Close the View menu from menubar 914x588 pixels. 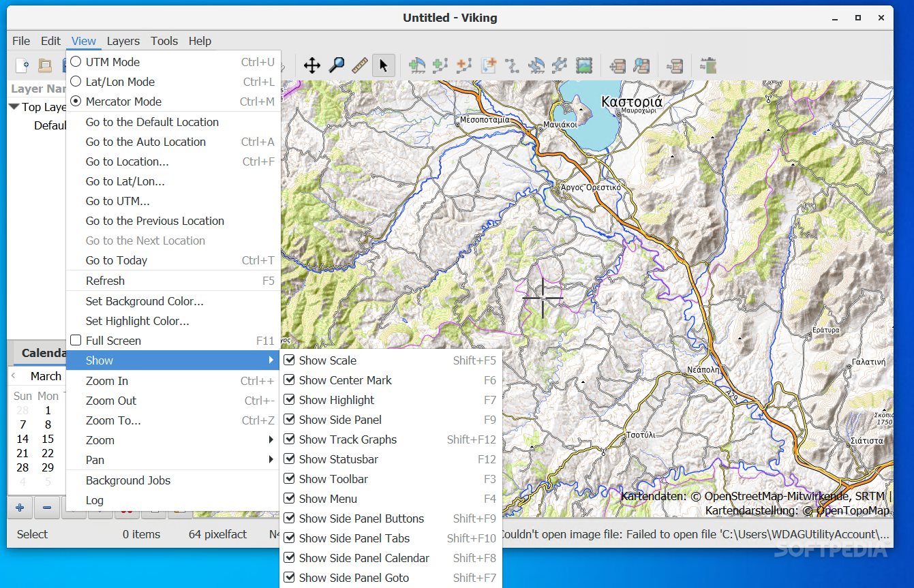click(x=84, y=41)
